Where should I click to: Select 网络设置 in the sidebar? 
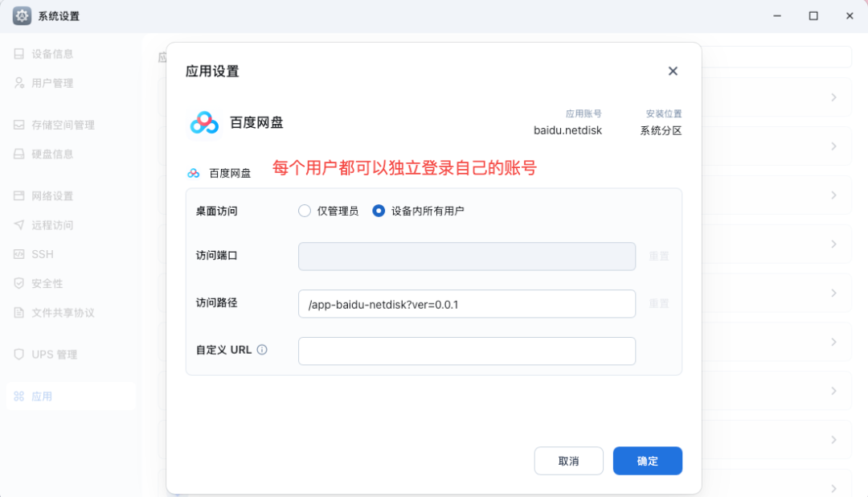click(43, 196)
